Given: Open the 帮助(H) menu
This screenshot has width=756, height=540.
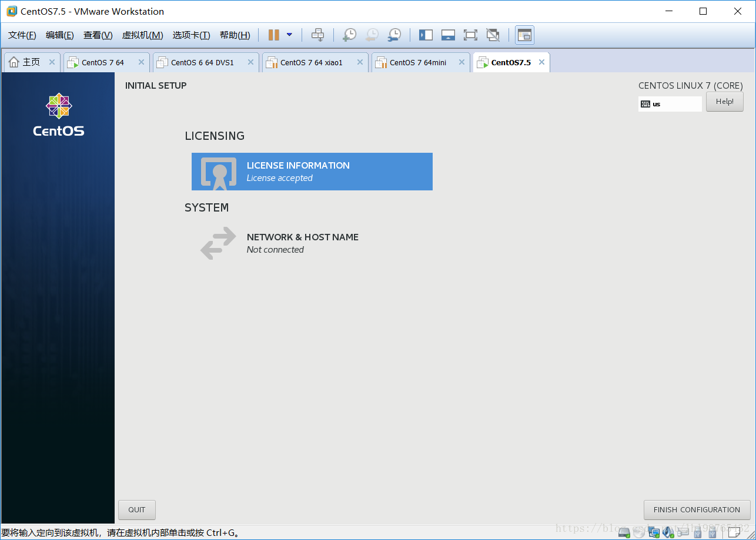Looking at the screenshot, I should [x=235, y=35].
